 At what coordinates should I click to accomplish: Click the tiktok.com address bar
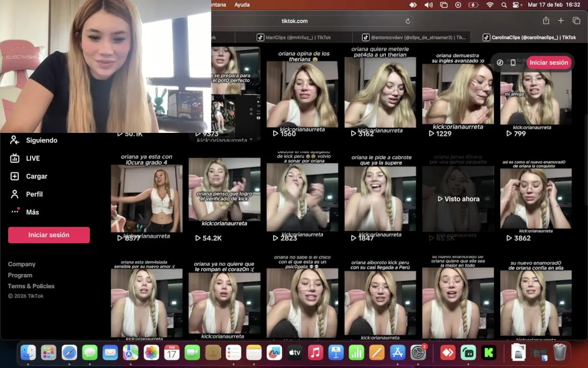point(295,21)
